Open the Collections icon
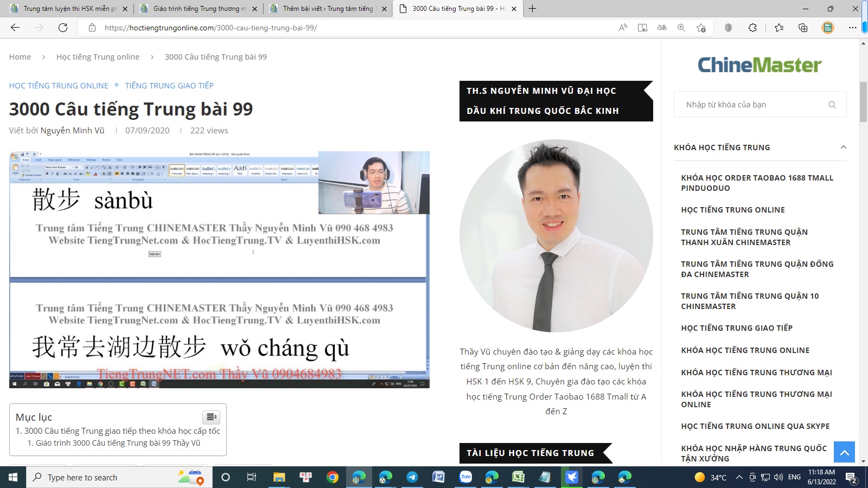 tap(803, 28)
